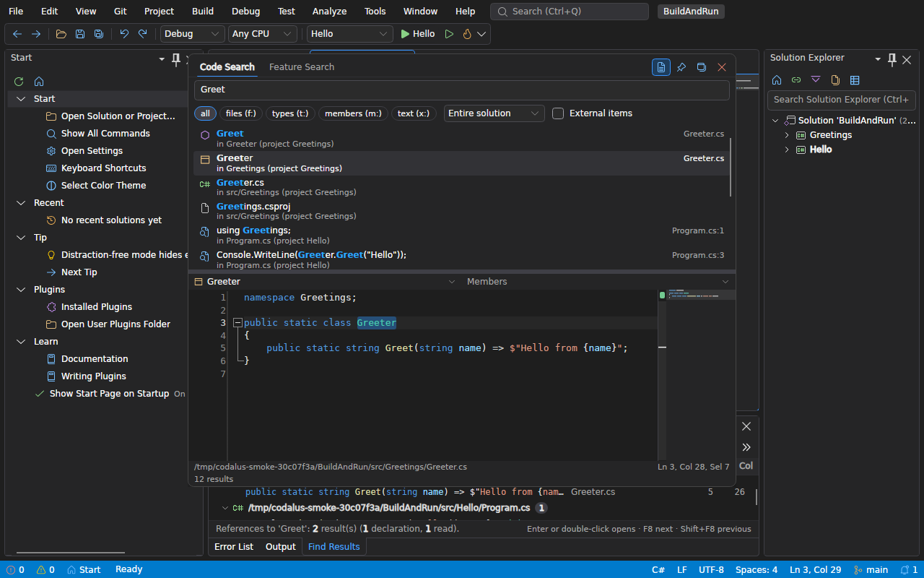Undo the last action from the toolbar

[x=124, y=34]
